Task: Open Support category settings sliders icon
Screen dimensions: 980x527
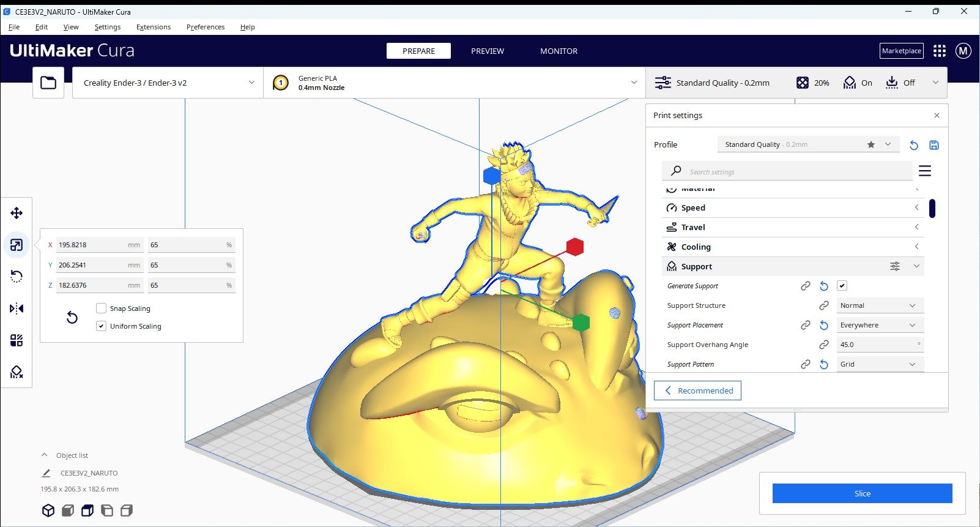Action: (895, 266)
